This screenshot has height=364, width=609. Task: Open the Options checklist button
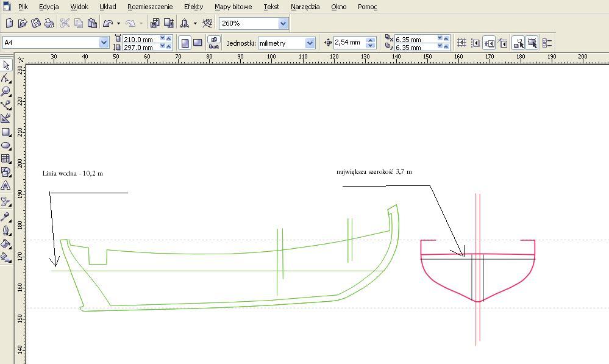(x=547, y=43)
